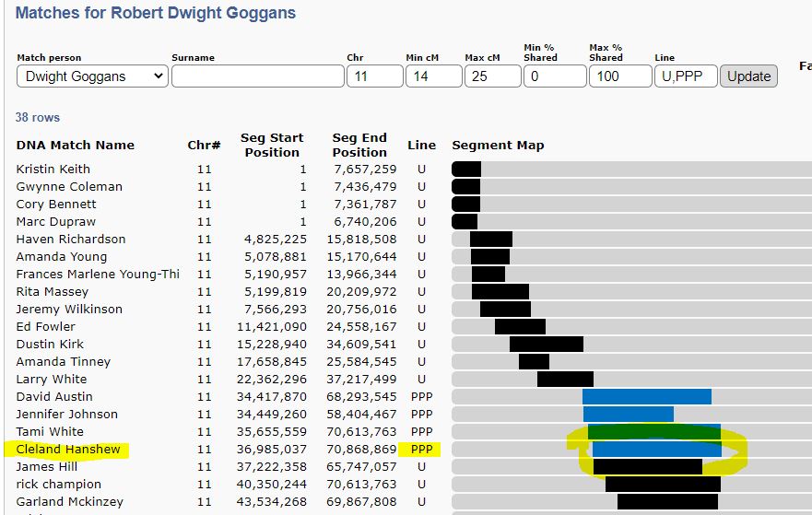This screenshot has width=812, height=515.
Task: Click the Max % Shared field
Action: tap(620, 76)
